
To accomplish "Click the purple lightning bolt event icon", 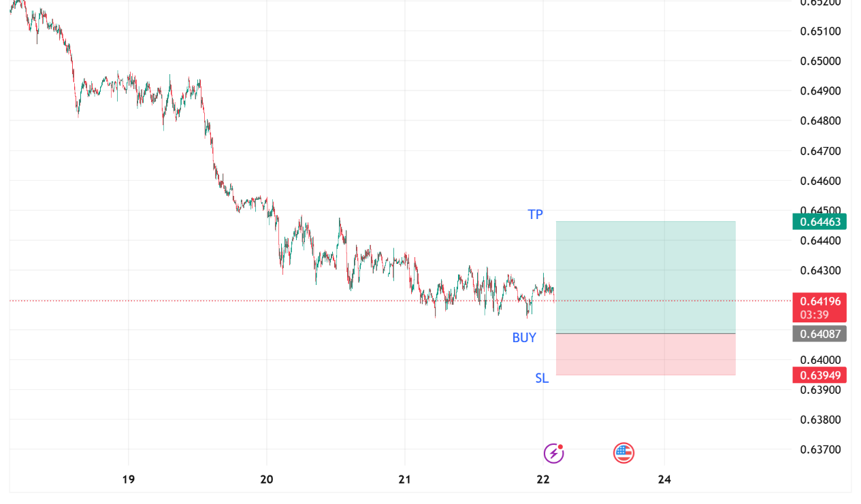I will coord(553,453).
